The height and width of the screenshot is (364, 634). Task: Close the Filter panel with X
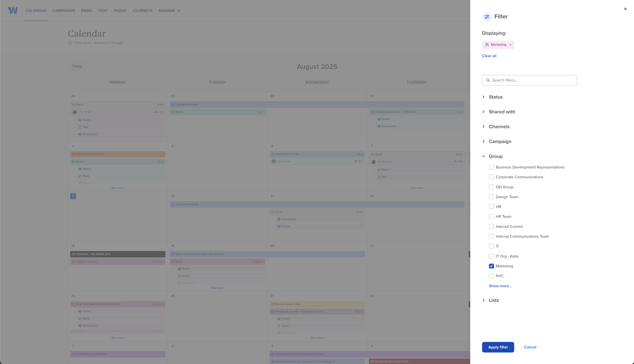click(625, 9)
